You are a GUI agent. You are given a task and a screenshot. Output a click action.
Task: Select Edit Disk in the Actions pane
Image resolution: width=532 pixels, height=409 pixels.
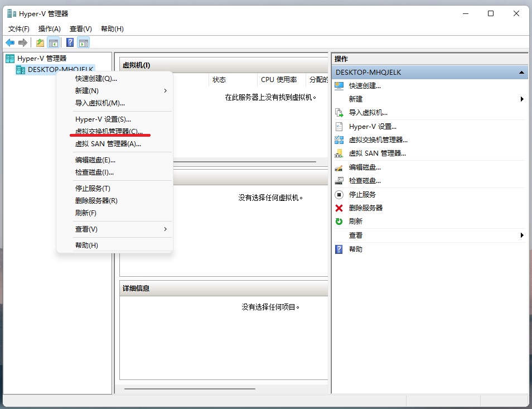[365, 167]
